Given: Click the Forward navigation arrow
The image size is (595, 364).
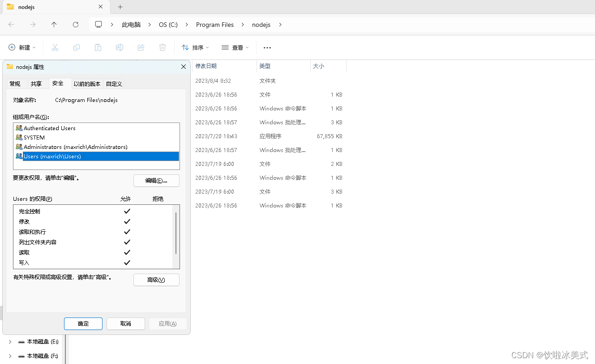Looking at the screenshot, I should point(33,25).
